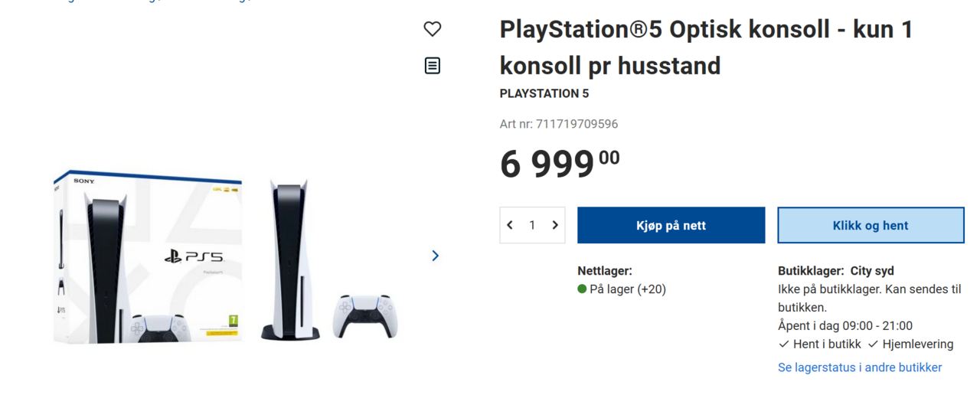Click the shopping list document icon
Viewport: 980px width, 398px height.
tap(433, 66)
